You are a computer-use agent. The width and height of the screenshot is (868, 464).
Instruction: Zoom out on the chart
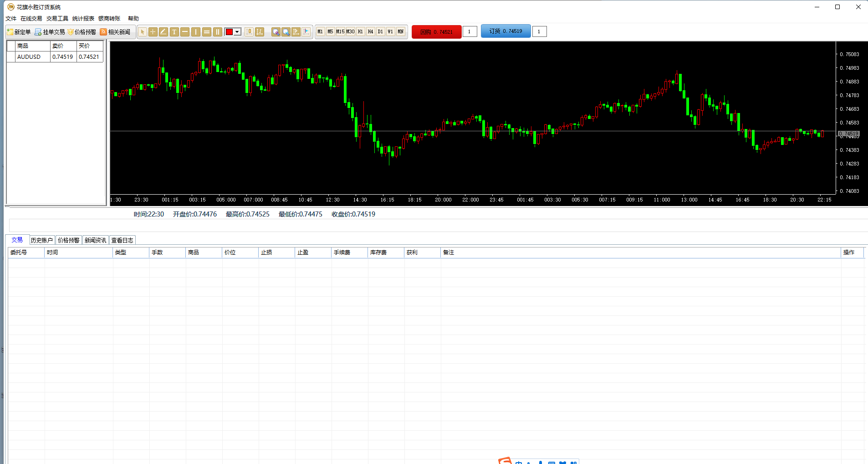pos(286,32)
